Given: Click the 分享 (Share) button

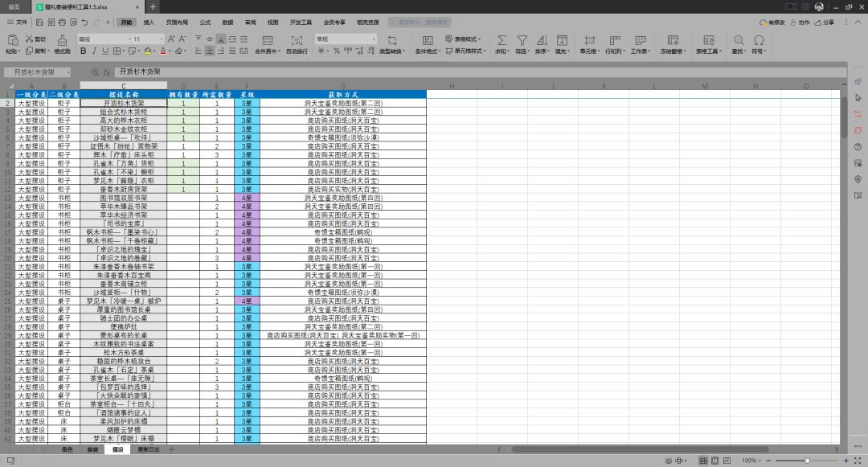Looking at the screenshot, I should [825, 23].
